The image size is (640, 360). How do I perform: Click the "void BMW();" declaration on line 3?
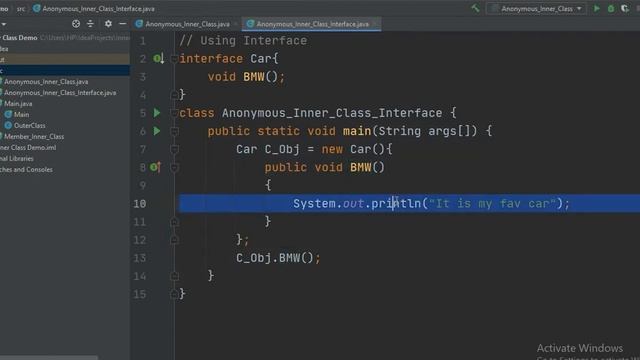click(x=246, y=77)
